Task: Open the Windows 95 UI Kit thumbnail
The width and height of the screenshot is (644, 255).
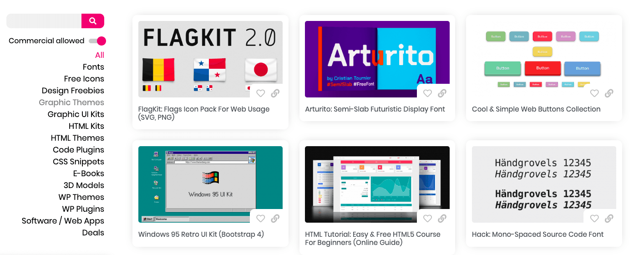Action: point(200,182)
